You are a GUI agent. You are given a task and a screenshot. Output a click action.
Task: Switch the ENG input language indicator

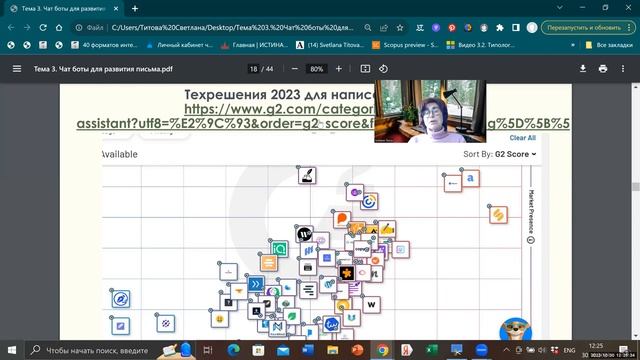point(569,350)
